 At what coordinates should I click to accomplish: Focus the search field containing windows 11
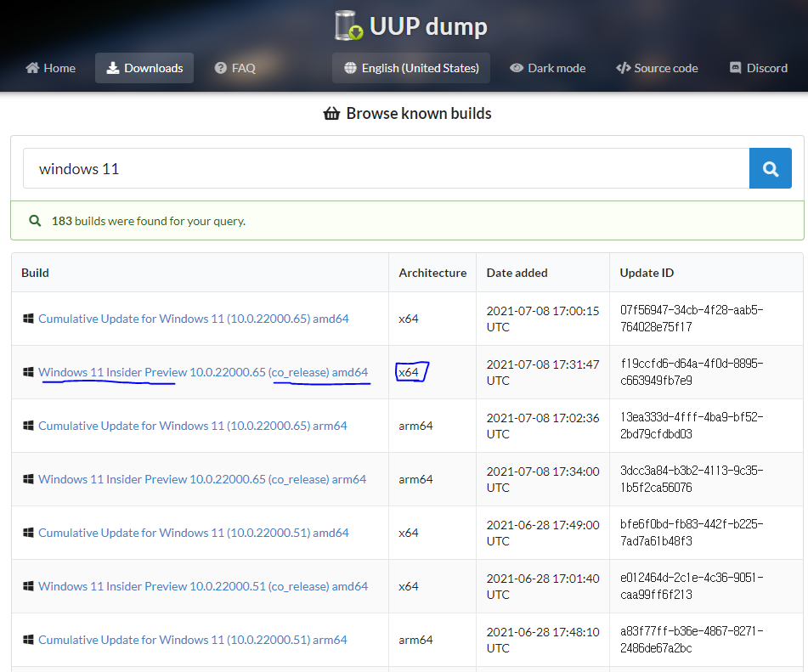coord(387,168)
